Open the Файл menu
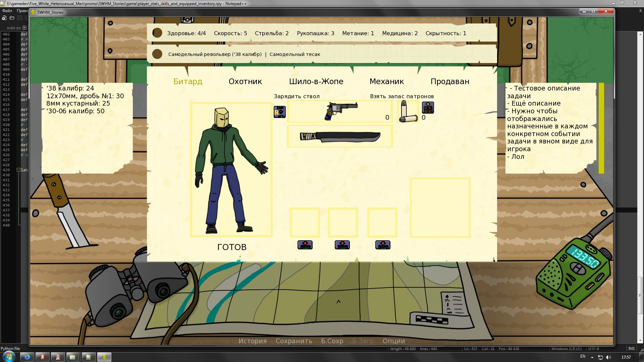The image size is (644, 362). pyautogui.click(x=7, y=11)
